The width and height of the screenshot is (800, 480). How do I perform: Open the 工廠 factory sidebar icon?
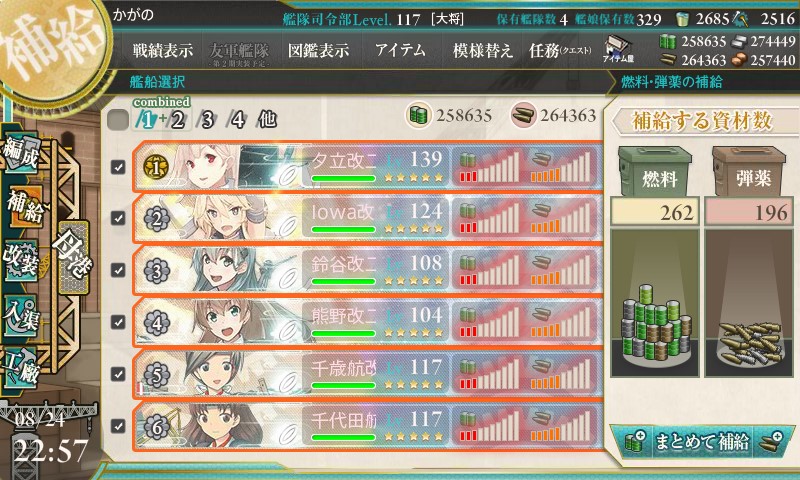[x=21, y=368]
